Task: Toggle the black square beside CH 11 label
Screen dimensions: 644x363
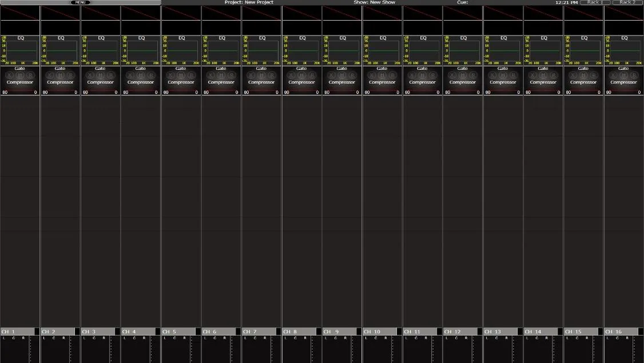Action: pos(439,332)
